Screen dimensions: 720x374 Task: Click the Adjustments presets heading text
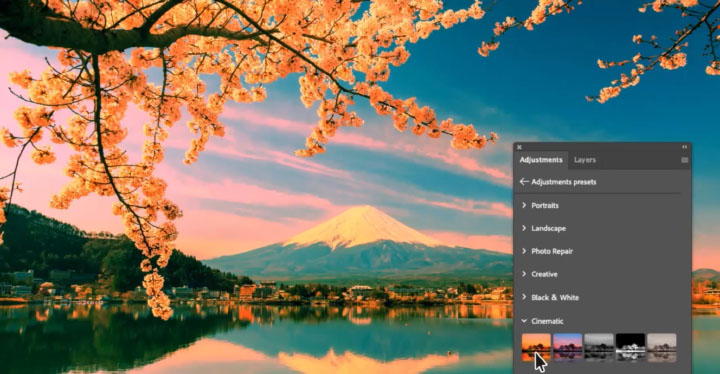(x=564, y=182)
